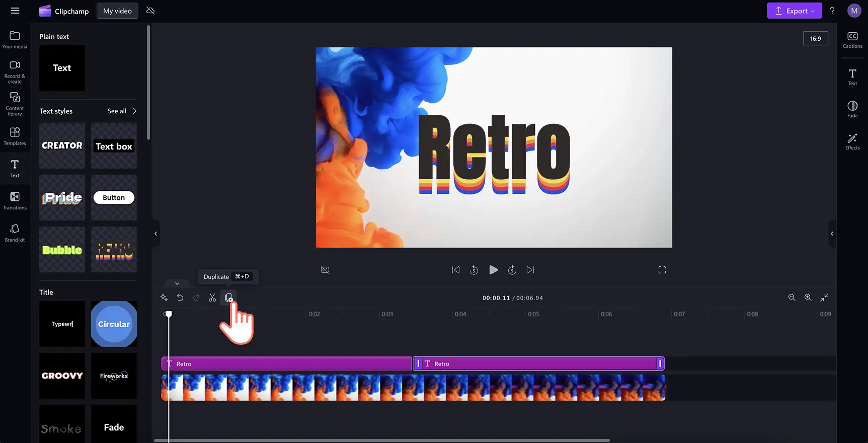
Task: Zoom in the timeline
Action: click(x=808, y=298)
